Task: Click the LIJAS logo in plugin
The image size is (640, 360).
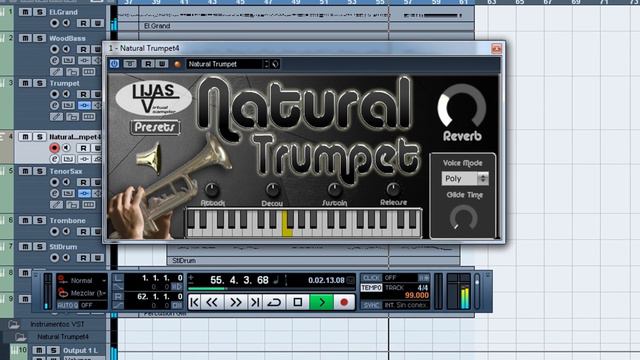Action: point(154,98)
